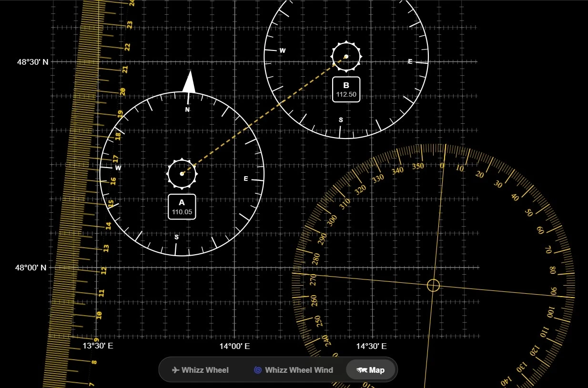Select VOR station A symbol

182,174
